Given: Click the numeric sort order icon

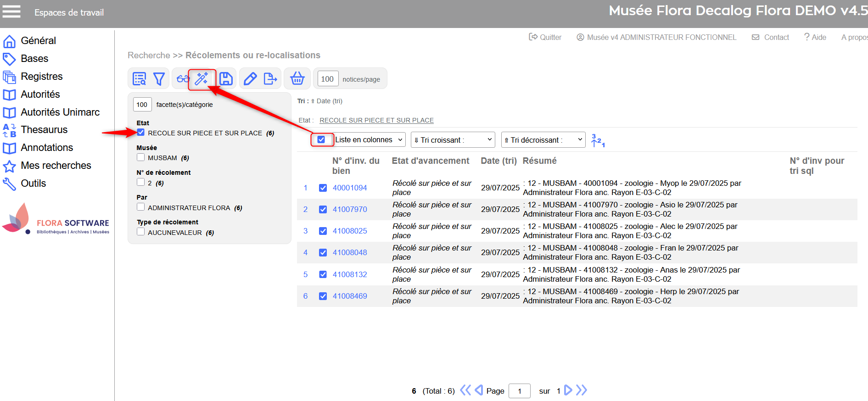Looking at the screenshot, I should [x=598, y=140].
